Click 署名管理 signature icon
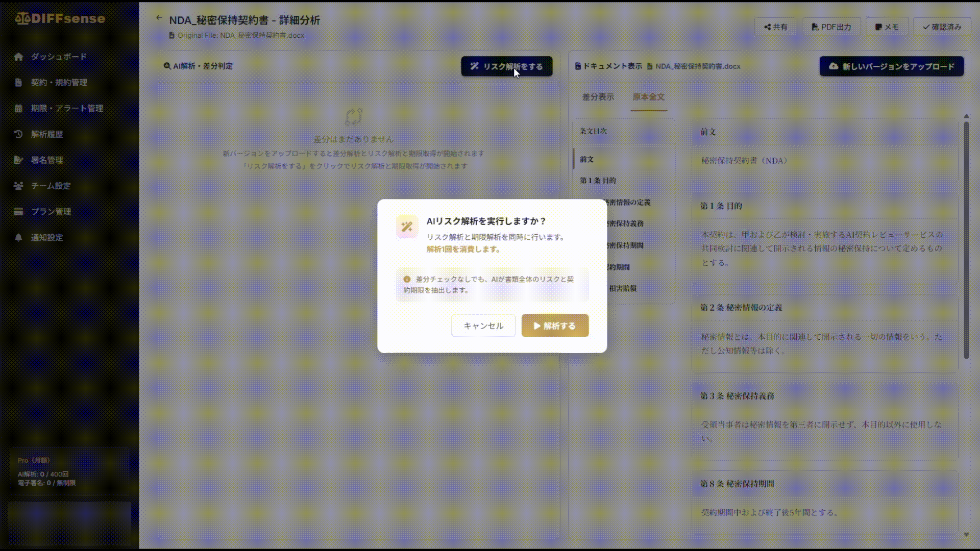This screenshot has height=551, width=980. tap(19, 160)
